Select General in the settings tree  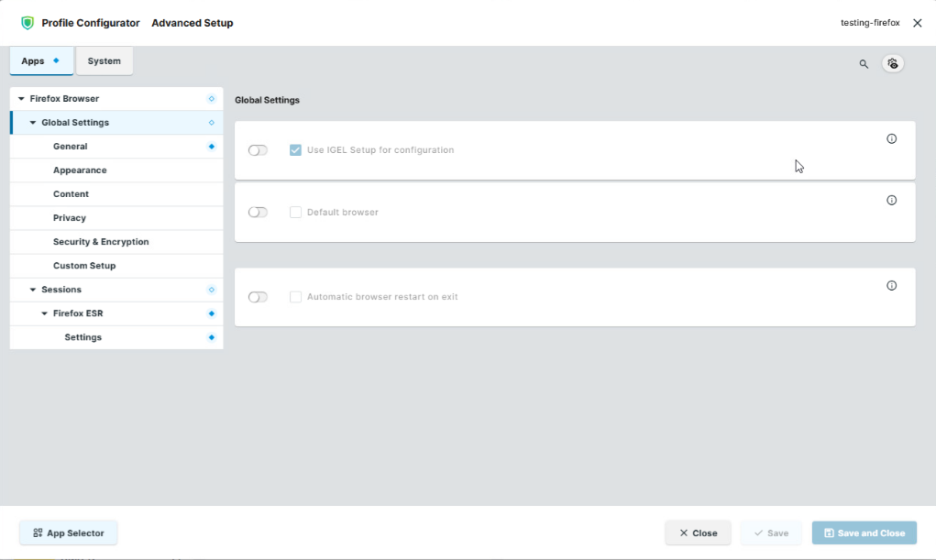click(116, 147)
